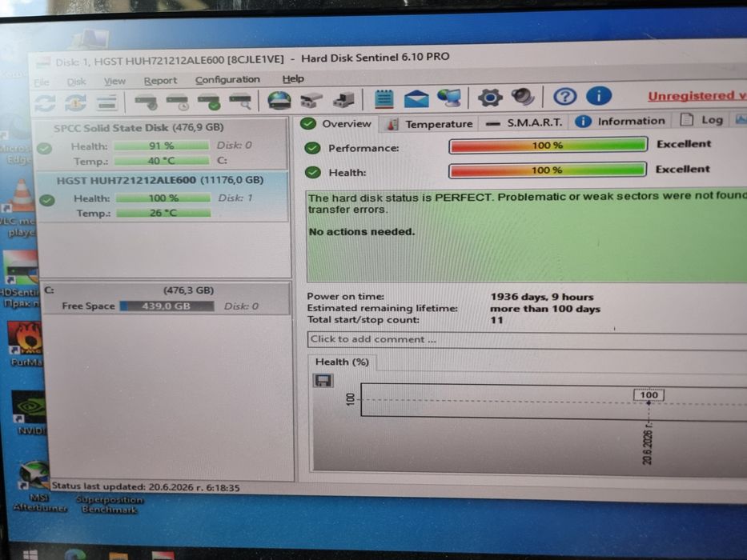The width and height of the screenshot is (747, 560).
Task: Open the HDSentinel desktop shortcut
Action: click(x=20, y=278)
